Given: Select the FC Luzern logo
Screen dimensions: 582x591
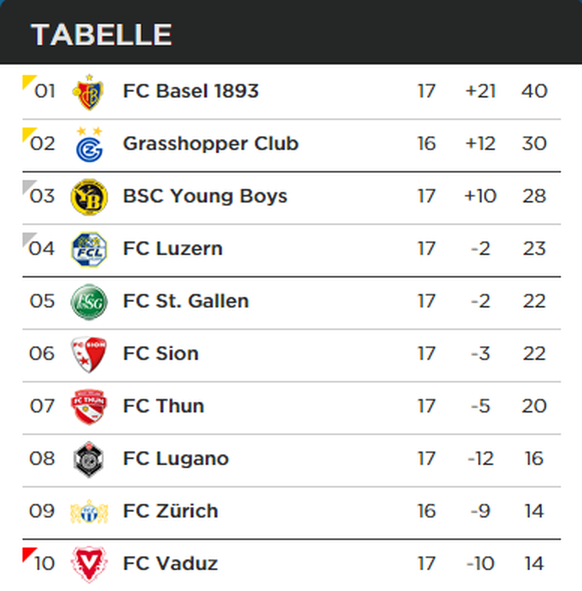Looking at the screenshot, I should pos(89,250).
